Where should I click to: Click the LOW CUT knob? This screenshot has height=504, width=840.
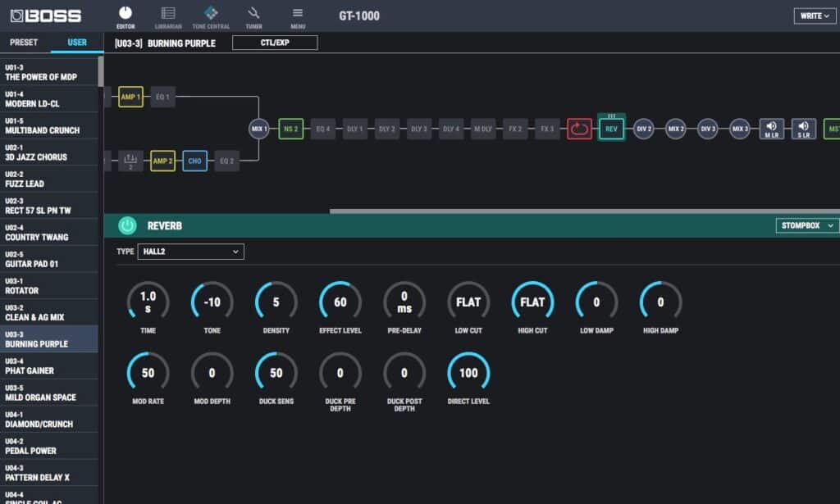tap(468, 302)
